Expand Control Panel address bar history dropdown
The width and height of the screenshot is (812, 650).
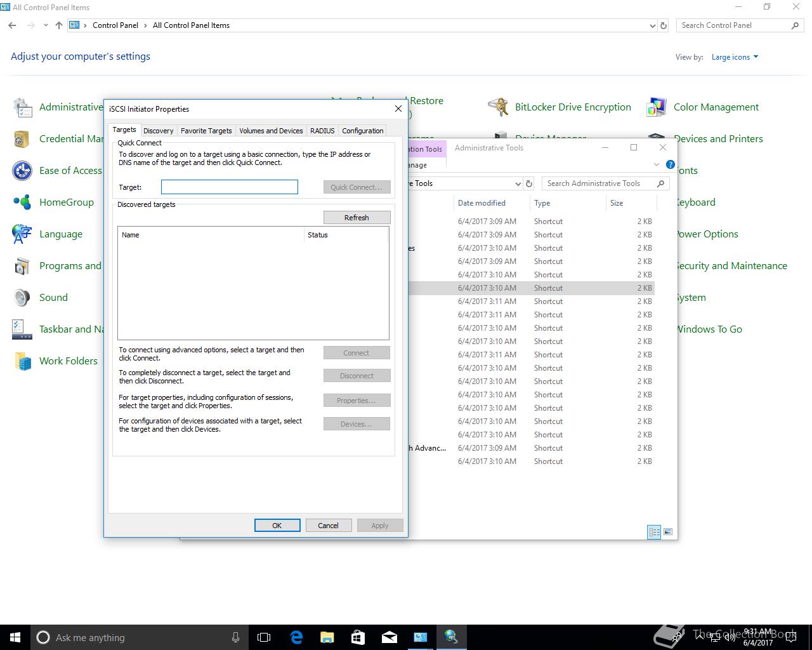tap(652, 26)
